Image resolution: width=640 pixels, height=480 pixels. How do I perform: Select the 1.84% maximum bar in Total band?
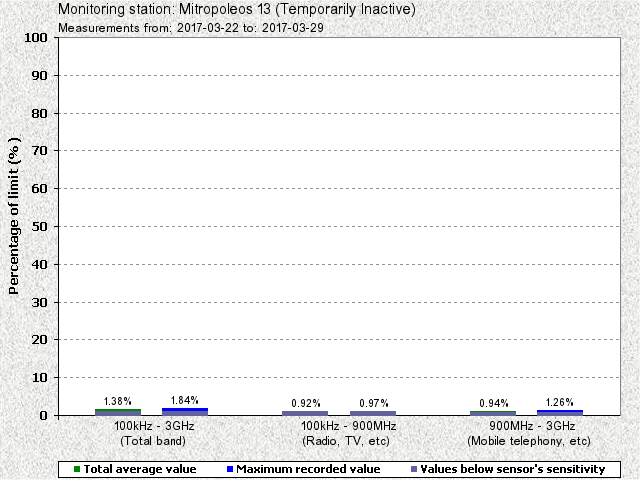(x=185, y=411)
